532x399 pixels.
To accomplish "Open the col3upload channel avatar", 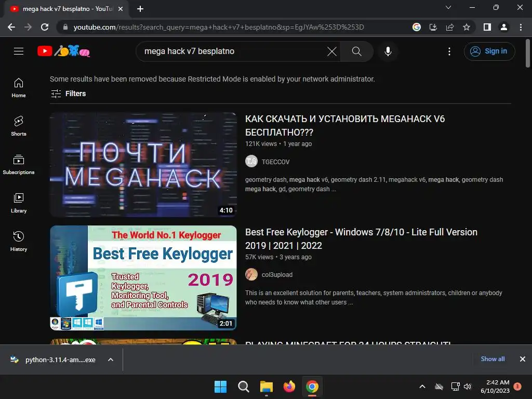I will (251, 274).
